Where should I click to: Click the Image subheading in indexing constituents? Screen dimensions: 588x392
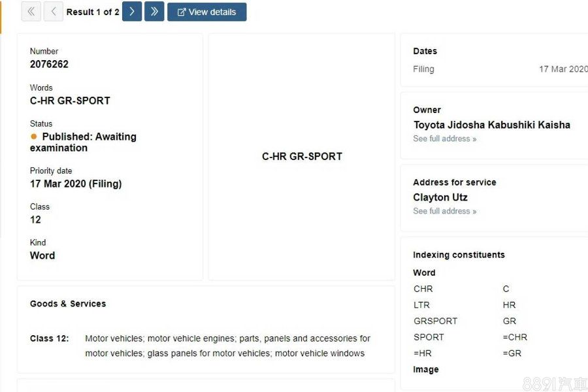tap(425, 370)
